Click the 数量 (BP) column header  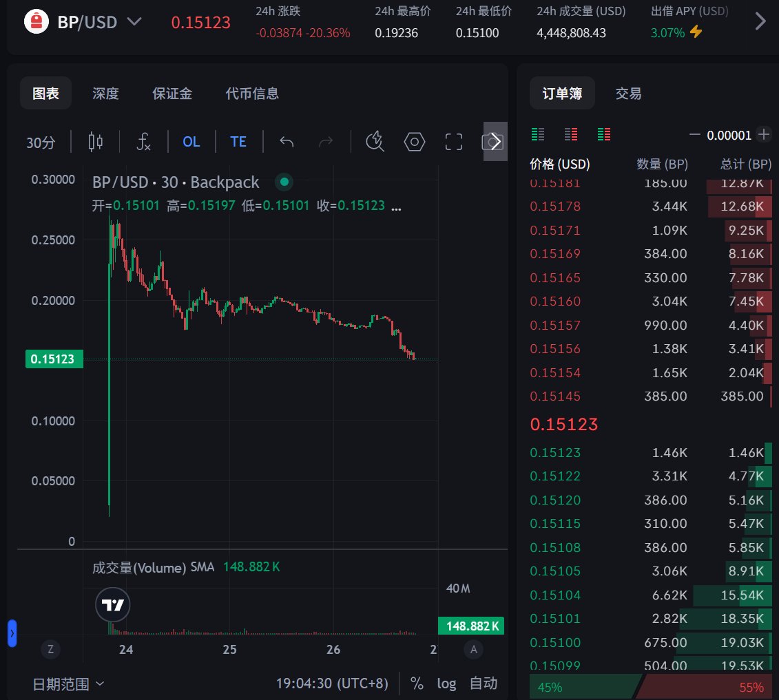662,164
